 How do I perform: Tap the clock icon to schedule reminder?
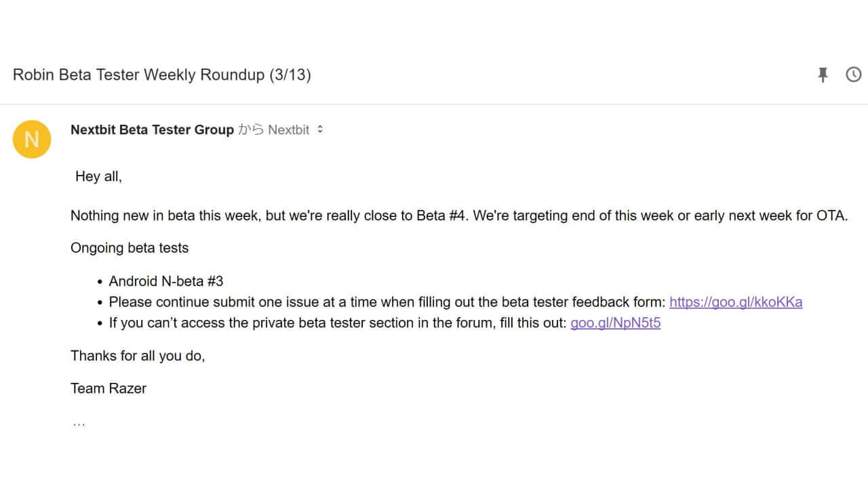(x=853, y=75)
